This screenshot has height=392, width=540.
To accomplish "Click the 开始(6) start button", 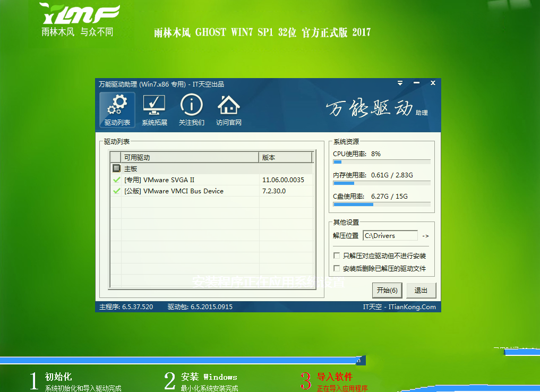I will [387, 291].
